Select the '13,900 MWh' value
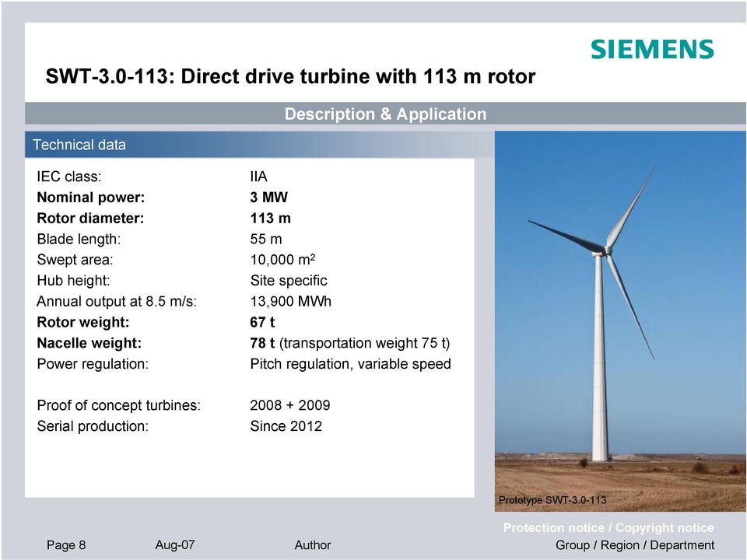The image size is (747, 560). tap(290, 302)
